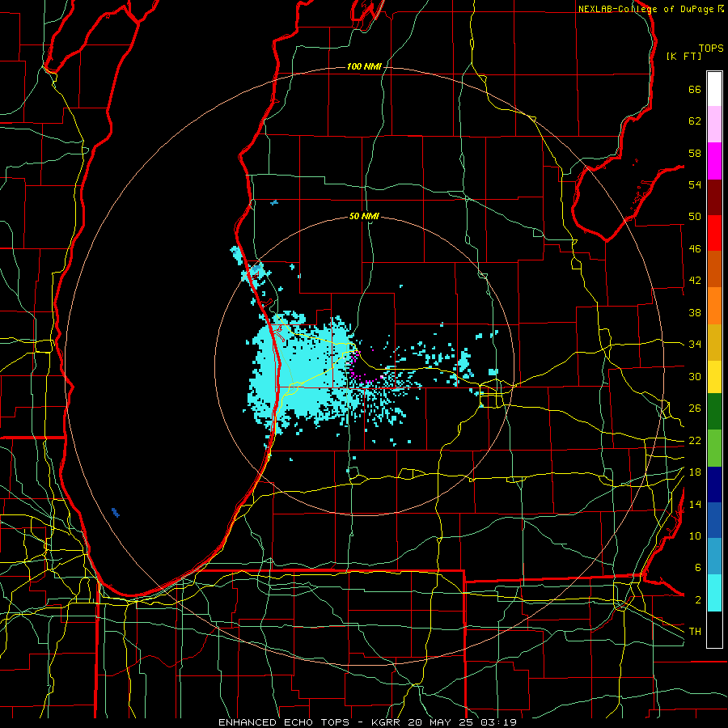The width and height of the screenshot is (728, 728).
Task: Select the bright orange legend swatch
Action: 714,306
